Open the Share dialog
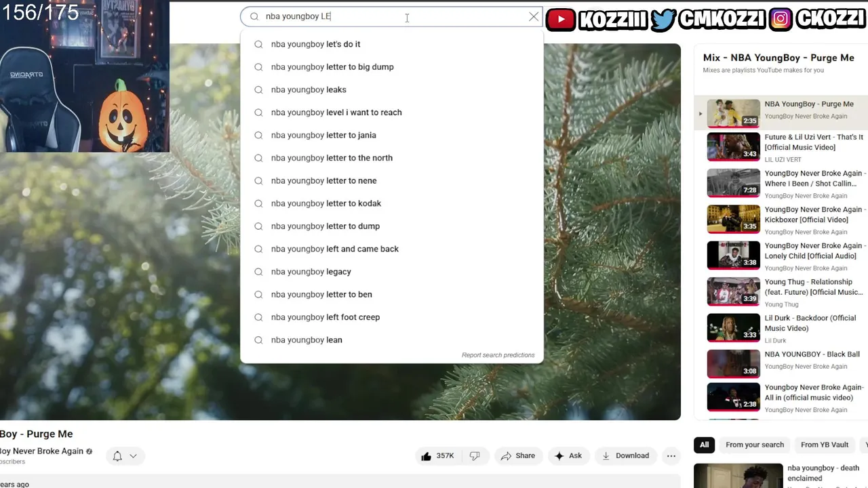This screenshot has width=868, height=488. [x=518, y=456]
